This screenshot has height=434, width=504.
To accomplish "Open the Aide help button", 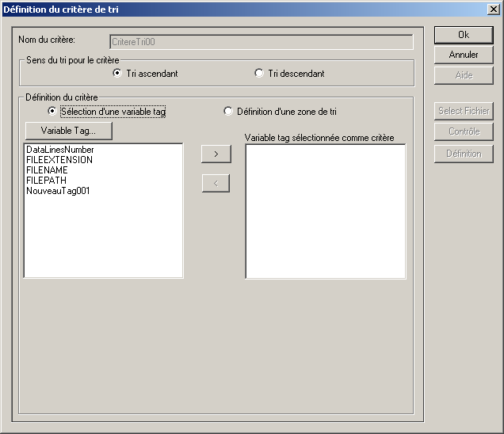I will (x=464, y=75).
